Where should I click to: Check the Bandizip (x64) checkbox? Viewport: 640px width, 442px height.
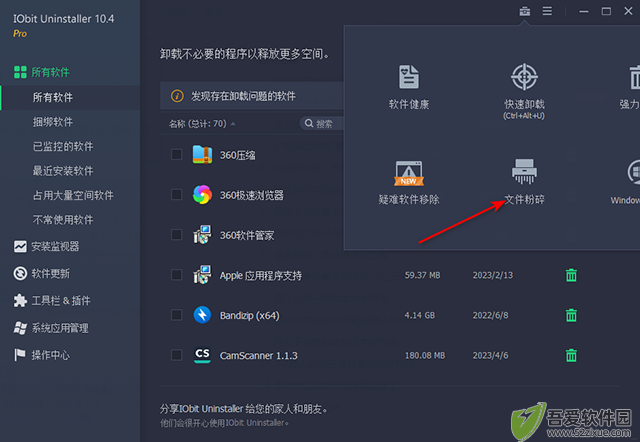click(176, 315)
